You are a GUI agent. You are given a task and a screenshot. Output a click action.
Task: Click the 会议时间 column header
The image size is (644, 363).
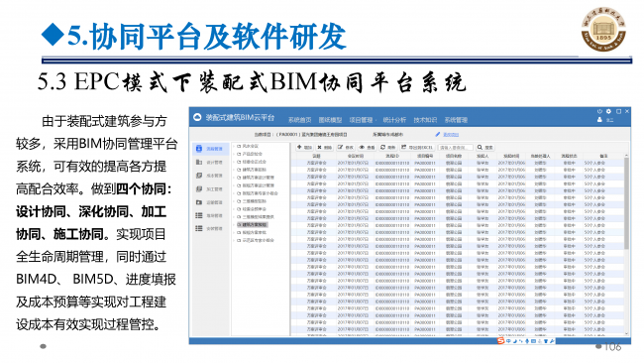point(356,157)
